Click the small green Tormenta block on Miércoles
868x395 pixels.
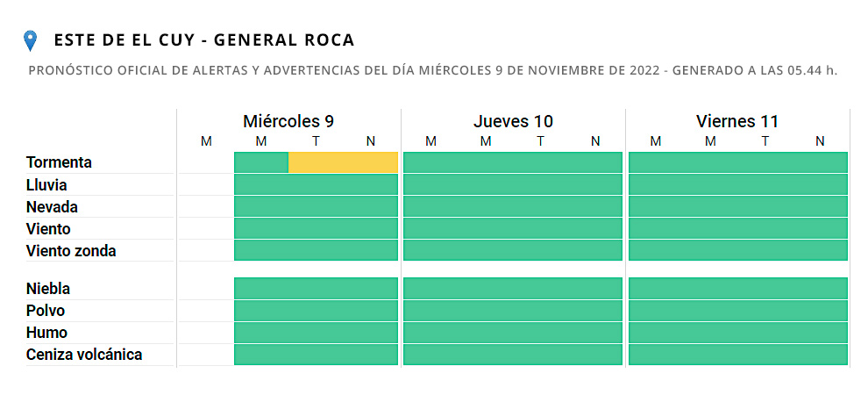[261, 162]
